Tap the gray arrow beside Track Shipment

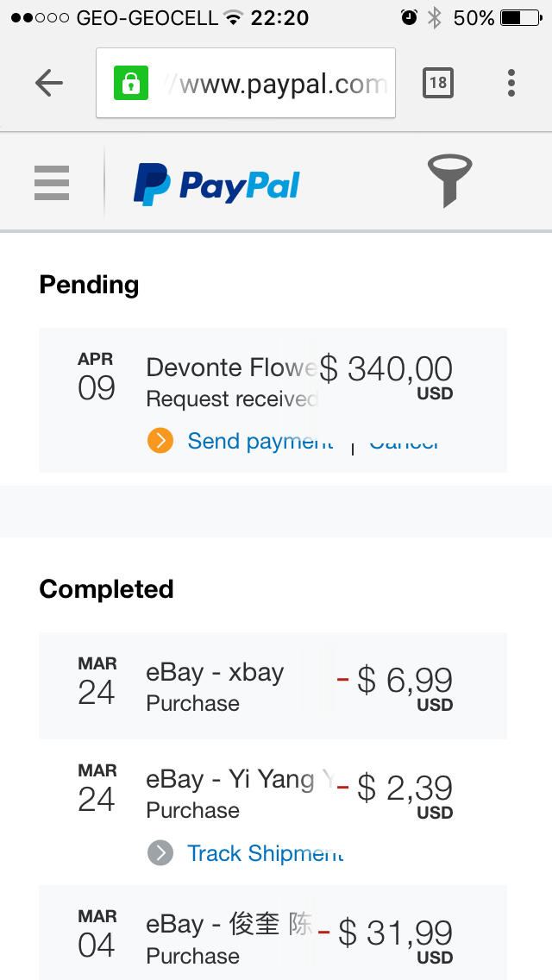[x=160, y=853]
